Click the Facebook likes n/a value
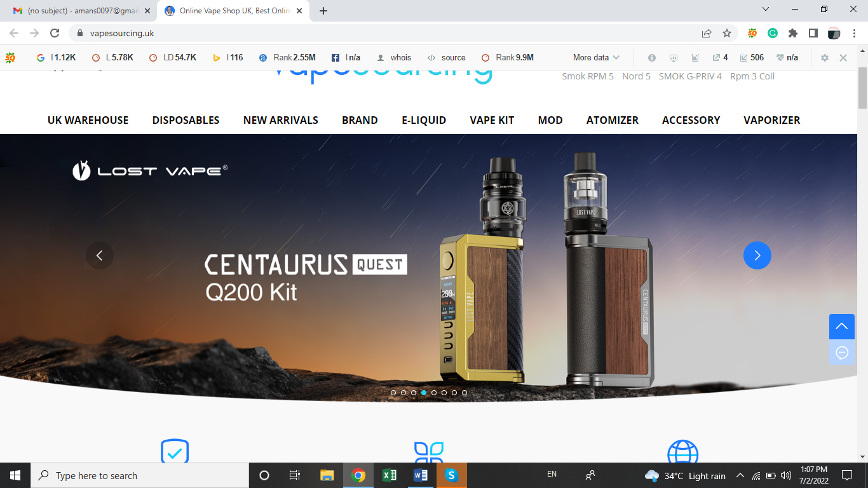868x488 pixels. click(354, 57)
